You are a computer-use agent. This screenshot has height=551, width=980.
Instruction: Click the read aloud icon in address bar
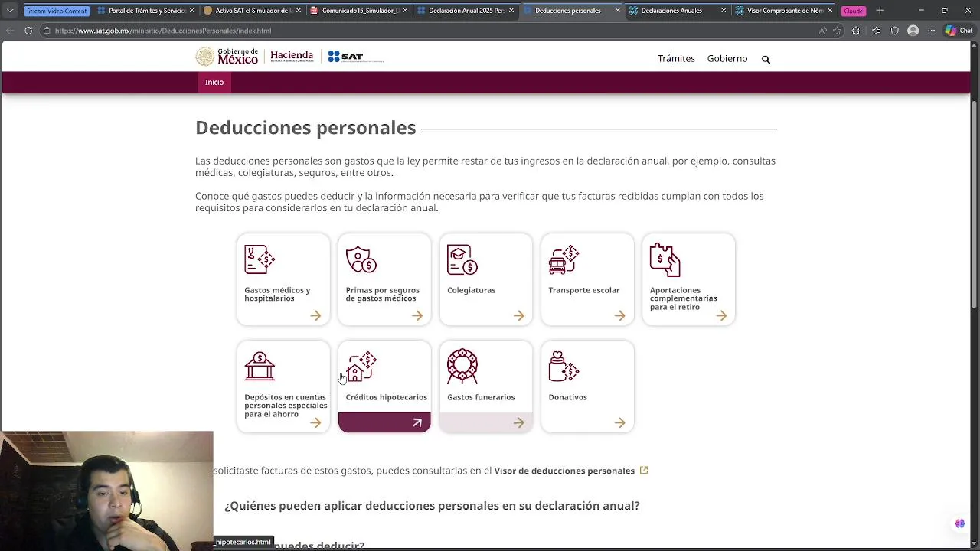pyautogui.click(x=823, y=31)
